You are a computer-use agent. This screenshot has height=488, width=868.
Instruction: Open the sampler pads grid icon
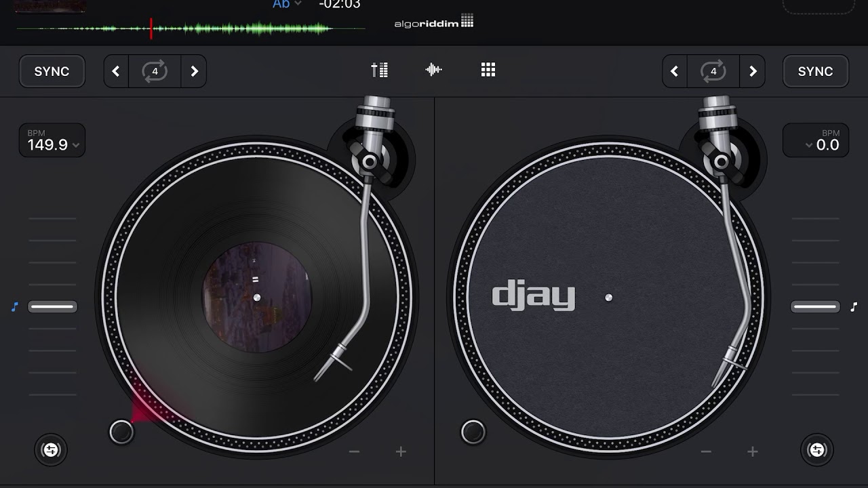click(x=488, y=70)
